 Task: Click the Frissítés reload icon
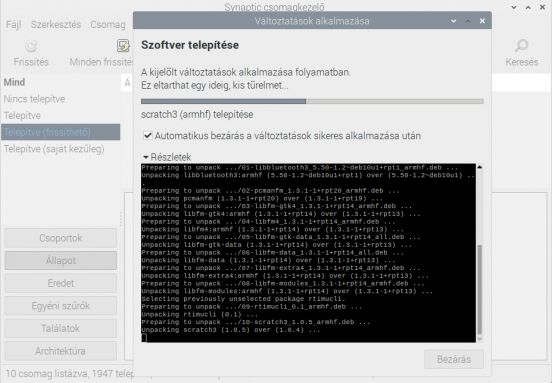31,46
